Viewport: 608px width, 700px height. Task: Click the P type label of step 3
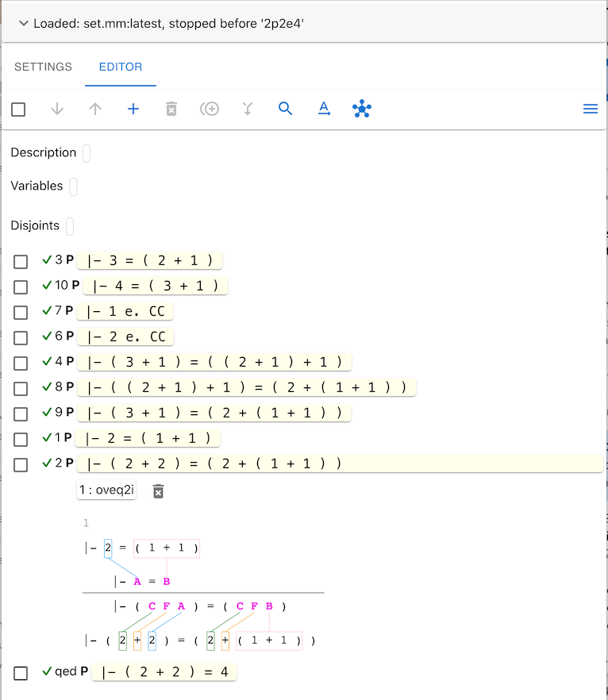click(70, 260)
